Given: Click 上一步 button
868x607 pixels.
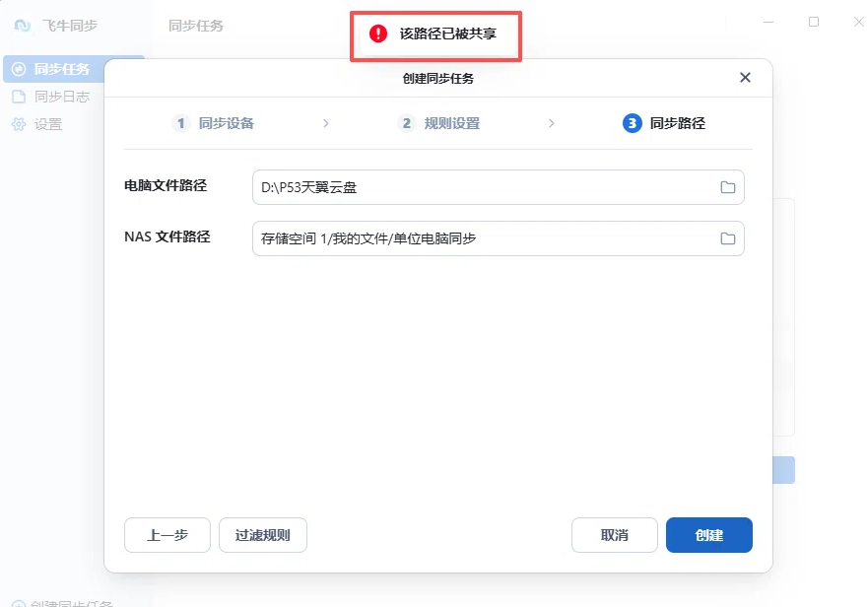Looking at the screenshot, I should 167,535.
